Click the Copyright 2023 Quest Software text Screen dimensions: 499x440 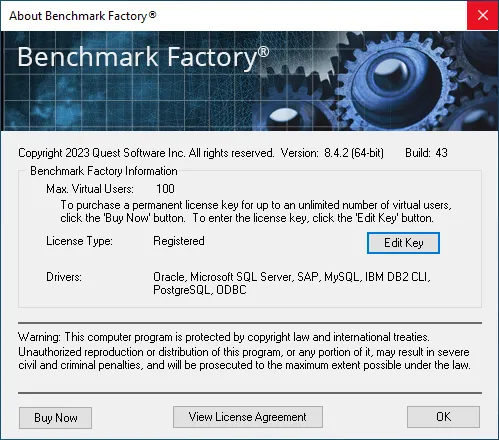[x=146, y=153]
